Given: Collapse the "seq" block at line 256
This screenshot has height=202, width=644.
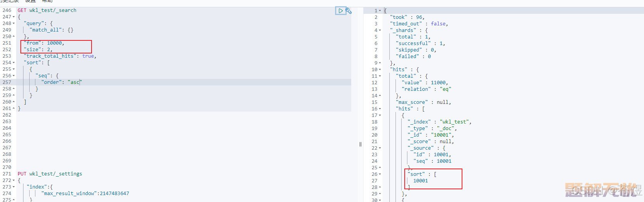Looking at the screenshot, I should [14, 76].
